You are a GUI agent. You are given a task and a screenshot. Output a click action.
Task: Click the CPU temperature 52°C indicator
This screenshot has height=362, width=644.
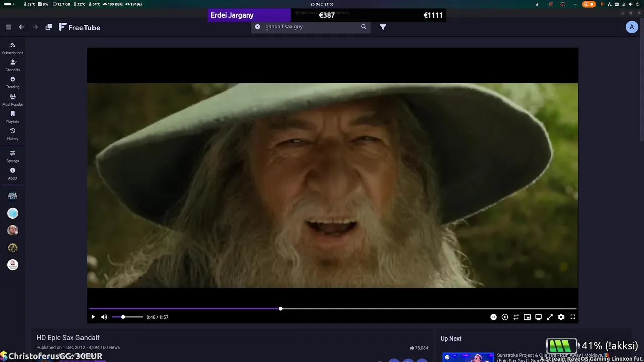pos(29,4)
